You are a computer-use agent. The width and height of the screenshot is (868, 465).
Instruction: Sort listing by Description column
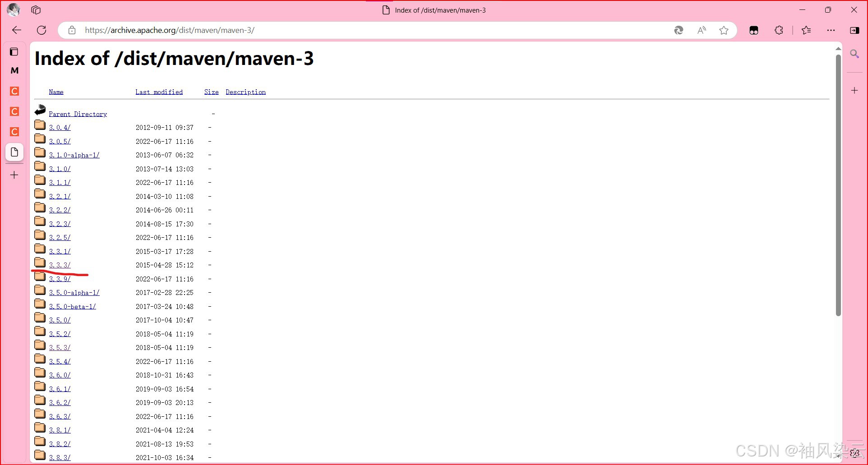pyautogui.click(x=246, y=92)
